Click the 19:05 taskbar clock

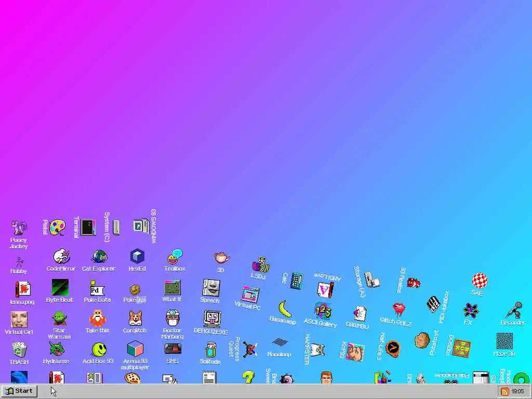click(518, 392)
